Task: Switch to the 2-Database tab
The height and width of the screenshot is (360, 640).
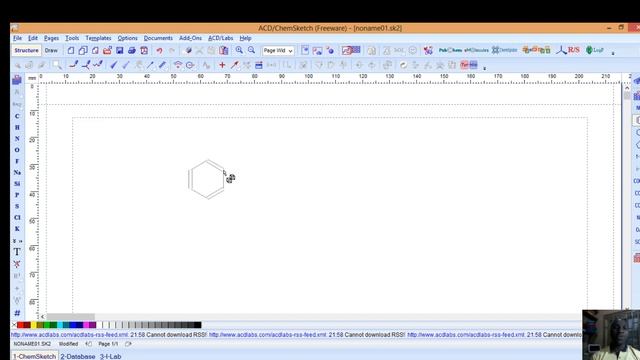Action: point(78,356)
